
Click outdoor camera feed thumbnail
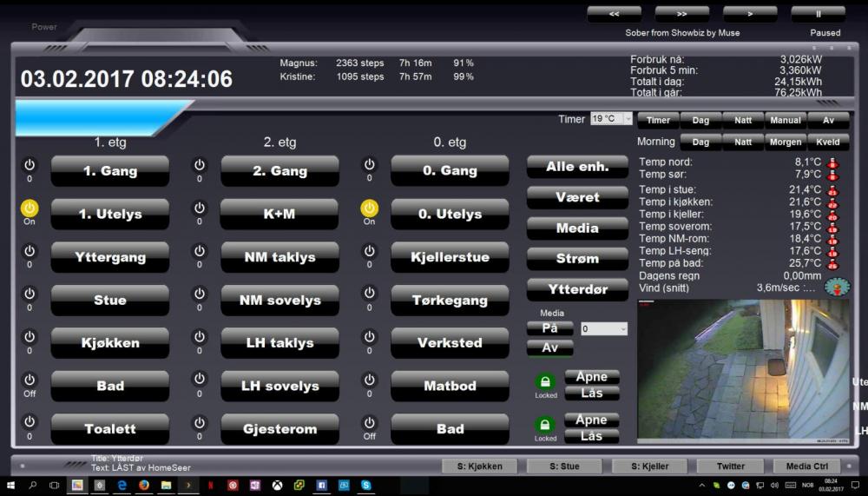coord(744,371)
